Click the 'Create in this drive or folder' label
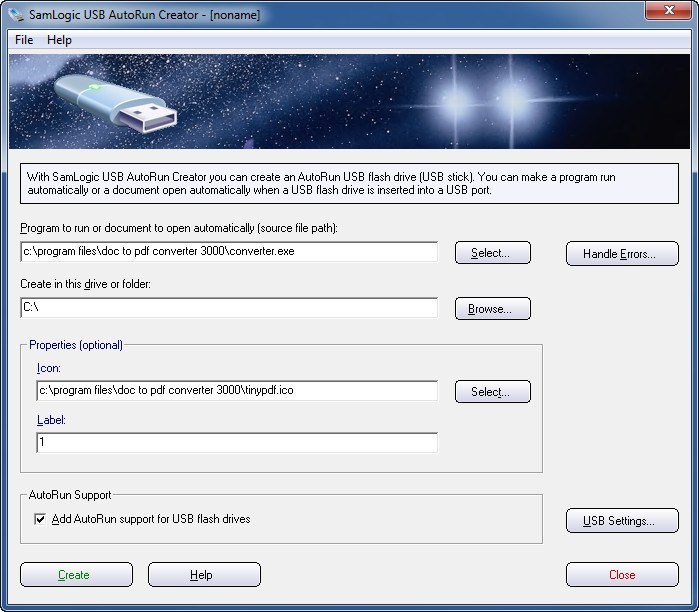The width and height of the screenshot is (699, 612). (x=86, y=284)
